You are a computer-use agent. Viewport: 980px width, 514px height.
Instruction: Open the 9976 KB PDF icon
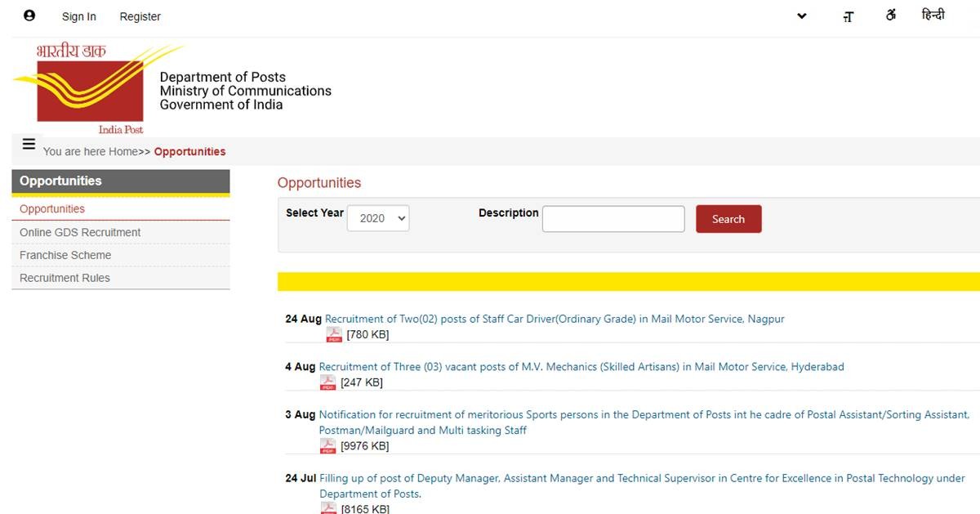[327, 446]
